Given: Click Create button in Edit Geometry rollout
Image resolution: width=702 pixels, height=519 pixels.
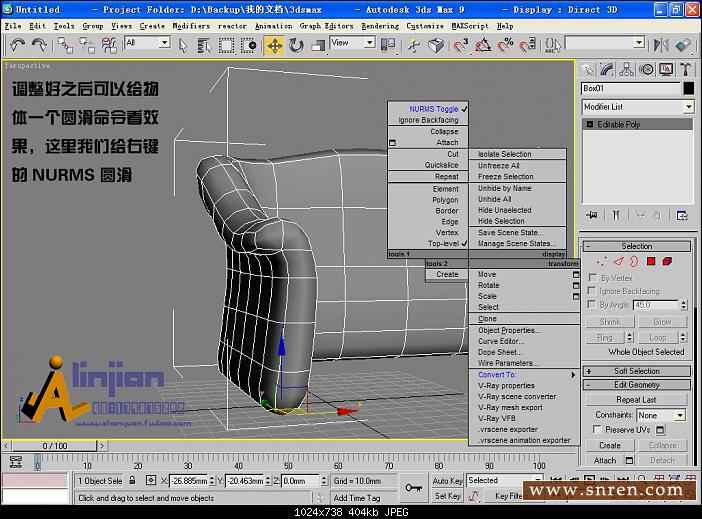Looking at the screenshot, I should click(610, 445).
